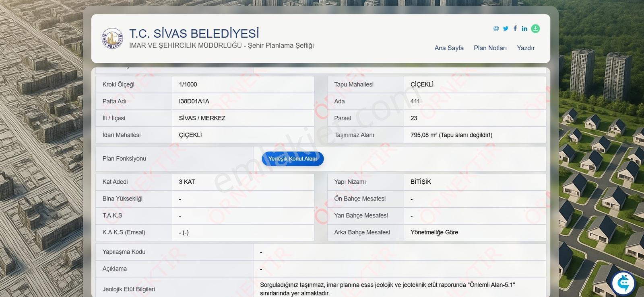Click the K.A.K.S (Emsal) label

point(124,232)
